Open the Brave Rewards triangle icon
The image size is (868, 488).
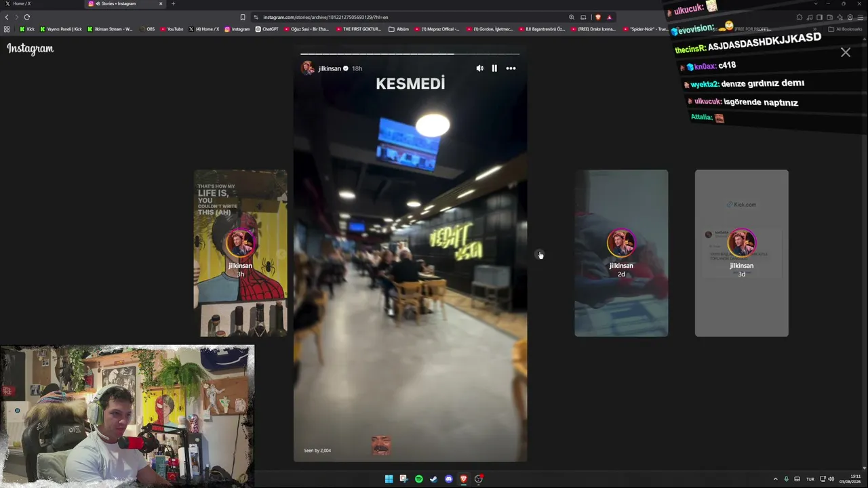(x=609, y=17)
